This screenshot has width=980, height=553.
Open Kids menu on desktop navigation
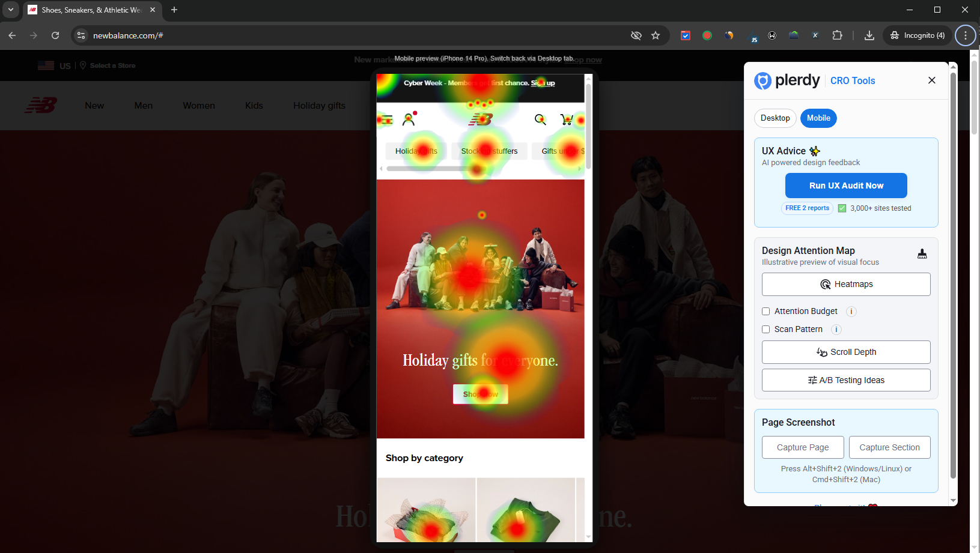click(x=254, y=106)
